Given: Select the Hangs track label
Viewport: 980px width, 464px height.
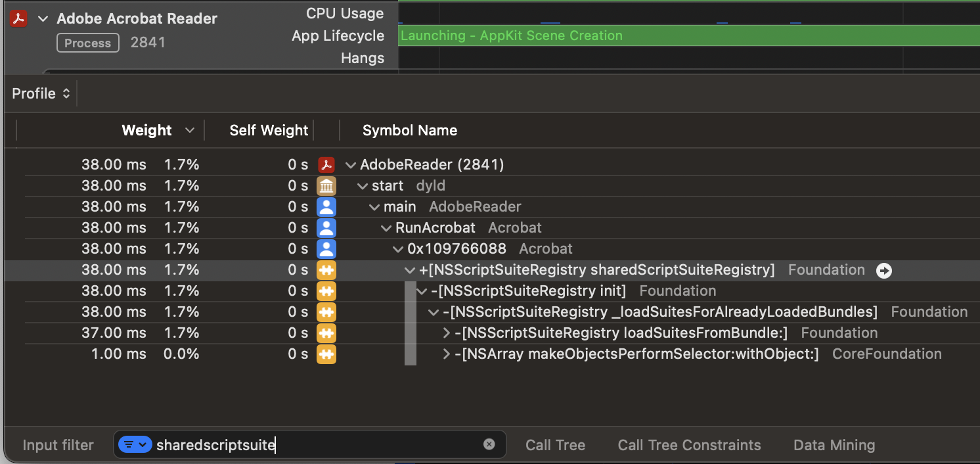Looking at the screenshot, I should coord(362,58).
